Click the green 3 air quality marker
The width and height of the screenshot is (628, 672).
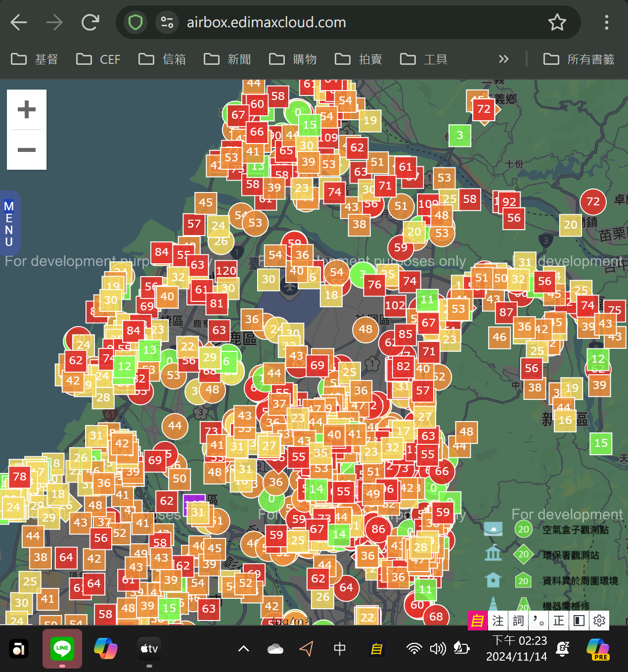460,136
